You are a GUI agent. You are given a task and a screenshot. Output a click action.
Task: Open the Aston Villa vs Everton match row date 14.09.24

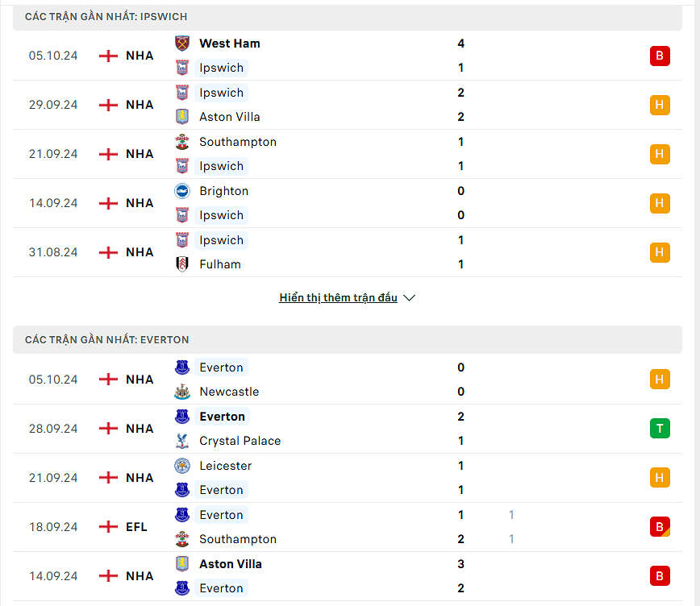[x=53, y=576]
